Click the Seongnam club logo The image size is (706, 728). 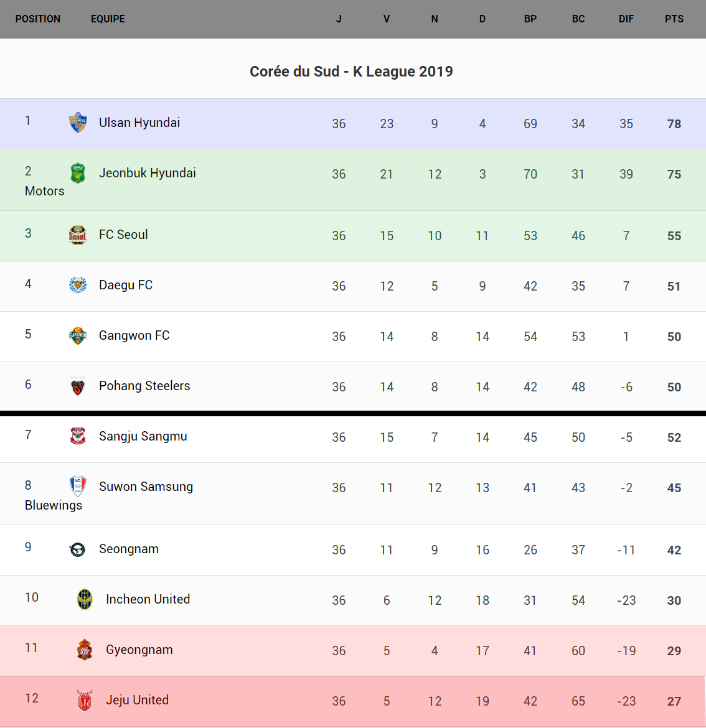pyautogui.click(x=78, y=549)
